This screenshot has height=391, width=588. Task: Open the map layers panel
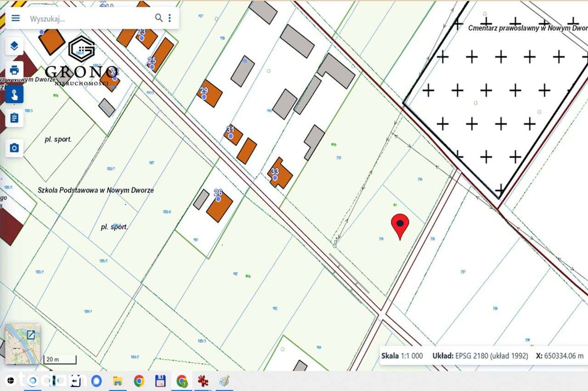tap(14, 45)
